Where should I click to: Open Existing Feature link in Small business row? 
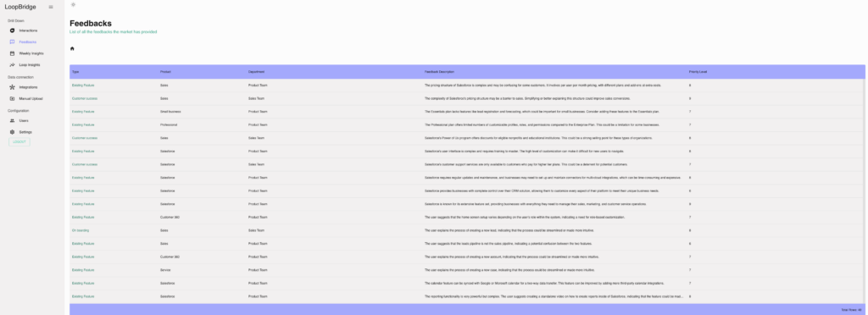(83, 112)
